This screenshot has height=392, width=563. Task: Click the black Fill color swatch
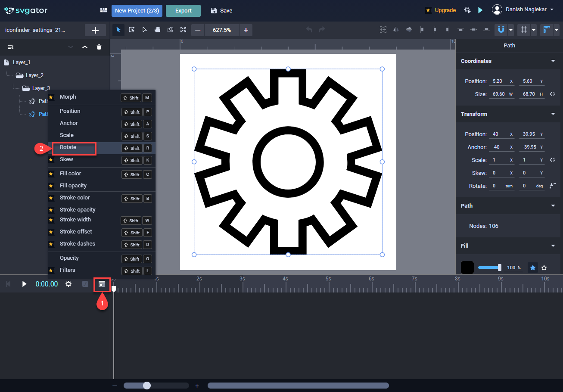pyautogui.click(x=467, y=268)
